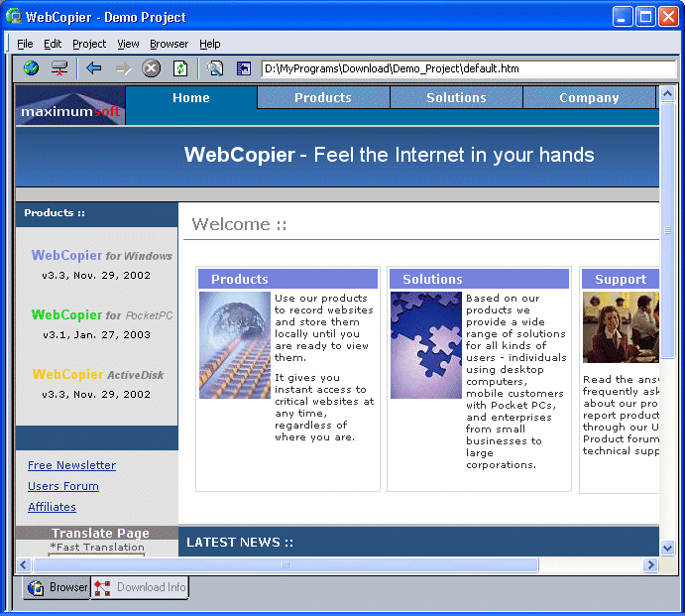Click the Free Newsletter link
The image size is (685, 616).
(71, 465)
